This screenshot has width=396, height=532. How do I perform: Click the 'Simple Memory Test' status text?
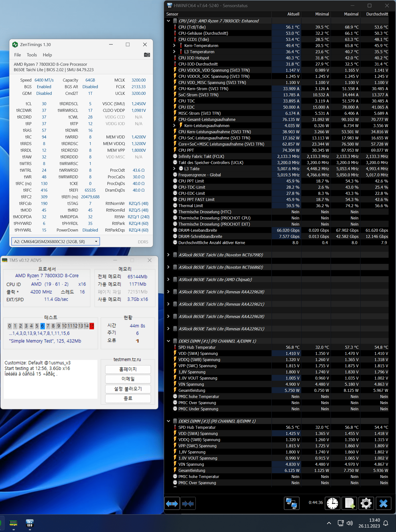[45, 341]
